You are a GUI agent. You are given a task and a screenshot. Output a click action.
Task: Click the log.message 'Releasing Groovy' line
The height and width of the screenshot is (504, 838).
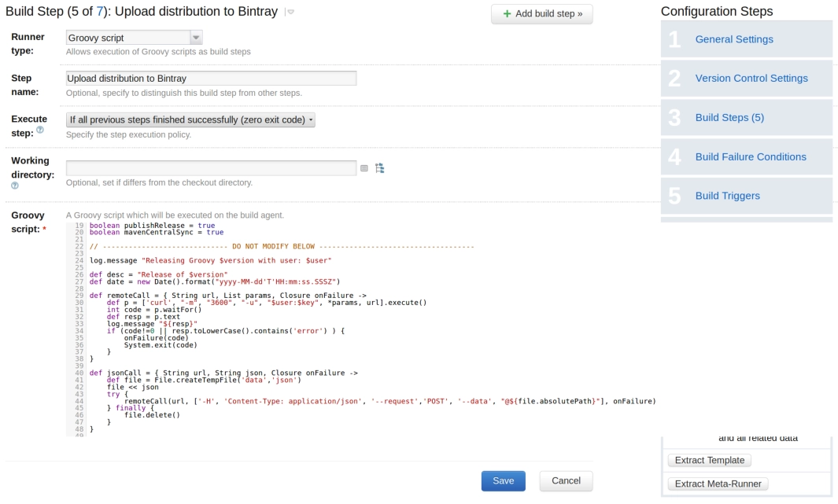(211, 260)
